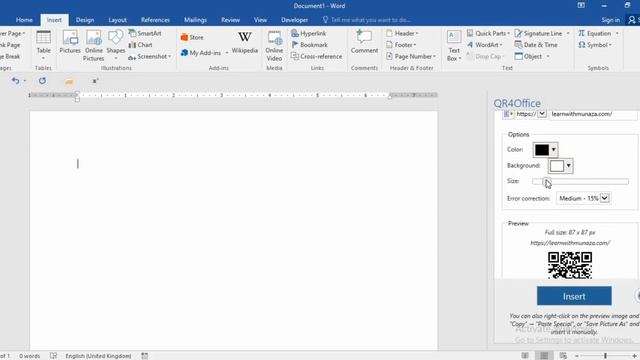Open the Mailings tab
This screenshot has height=360, width=640.
[195, 20]
